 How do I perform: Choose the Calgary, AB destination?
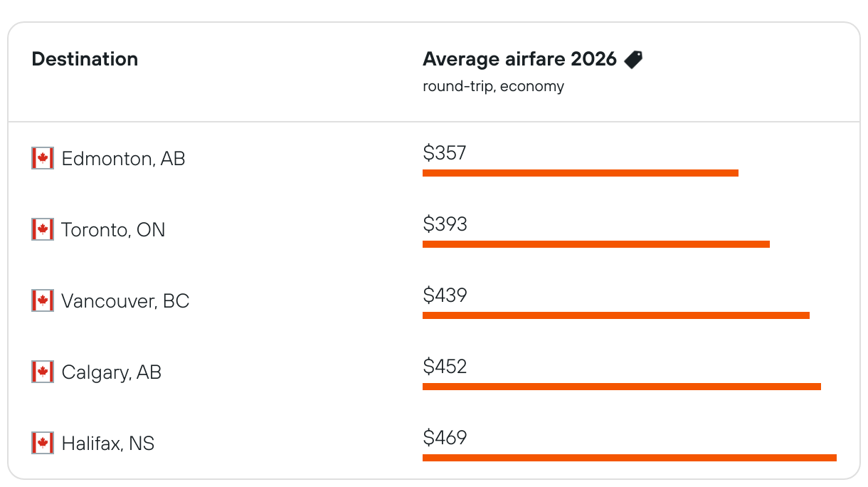(112, 372)
